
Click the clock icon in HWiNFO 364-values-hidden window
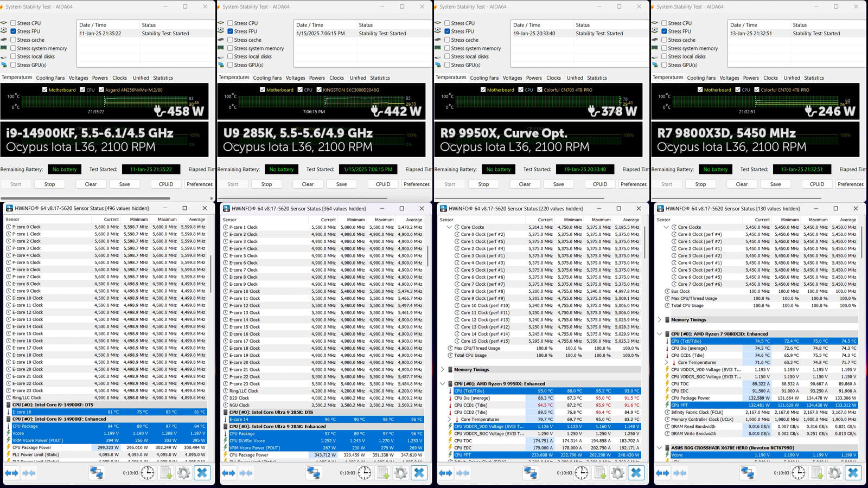(365, 473)
